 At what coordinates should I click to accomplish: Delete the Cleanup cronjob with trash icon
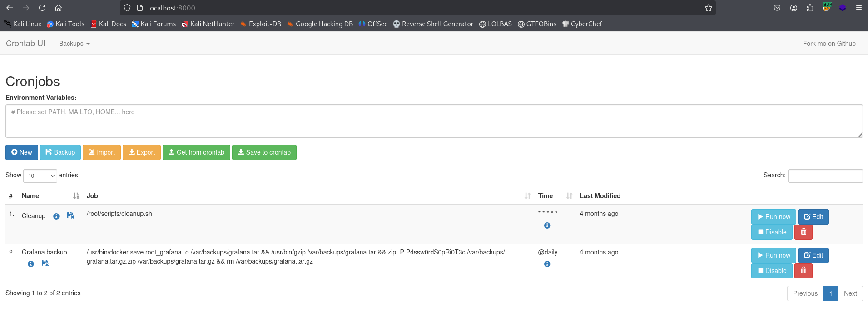coord(803,232)
